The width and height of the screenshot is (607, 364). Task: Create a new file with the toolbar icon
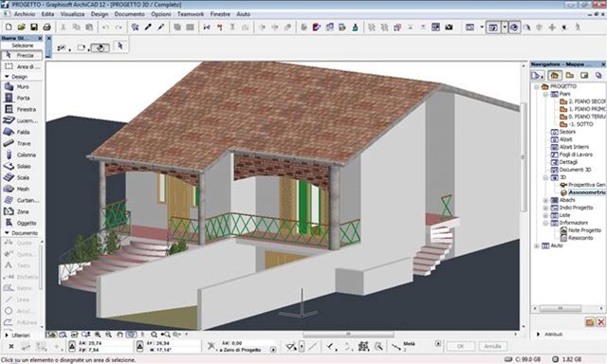[9, 27]
